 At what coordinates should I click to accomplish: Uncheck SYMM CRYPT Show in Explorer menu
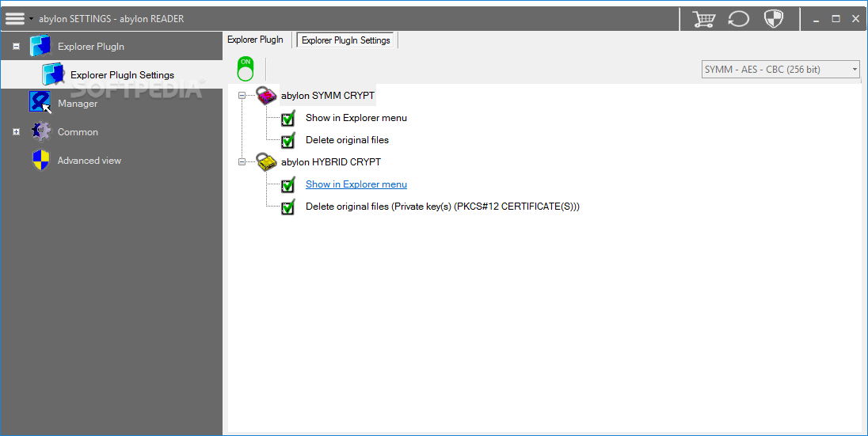(x=287, y=118)
